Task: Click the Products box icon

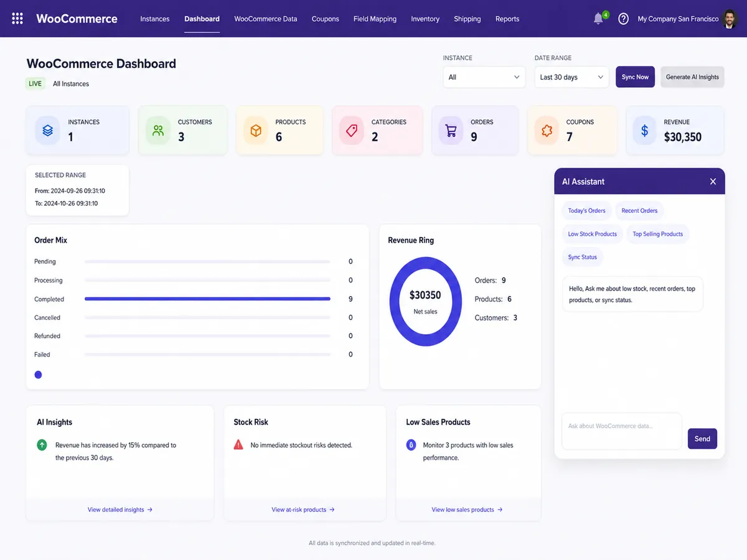Action: click(x=255, y=131)
